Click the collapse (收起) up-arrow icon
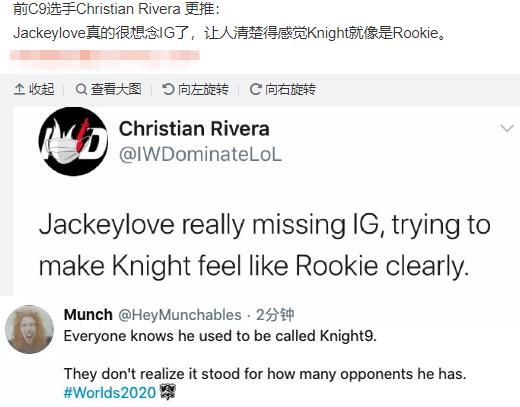This screenshot has height=407, width=520. point(19,89)
